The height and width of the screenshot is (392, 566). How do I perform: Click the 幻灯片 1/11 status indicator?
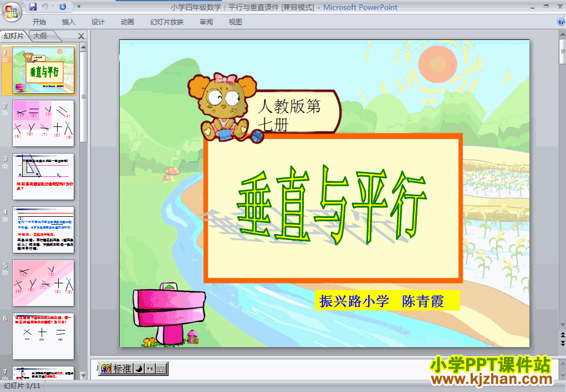(x=22, y=386)
